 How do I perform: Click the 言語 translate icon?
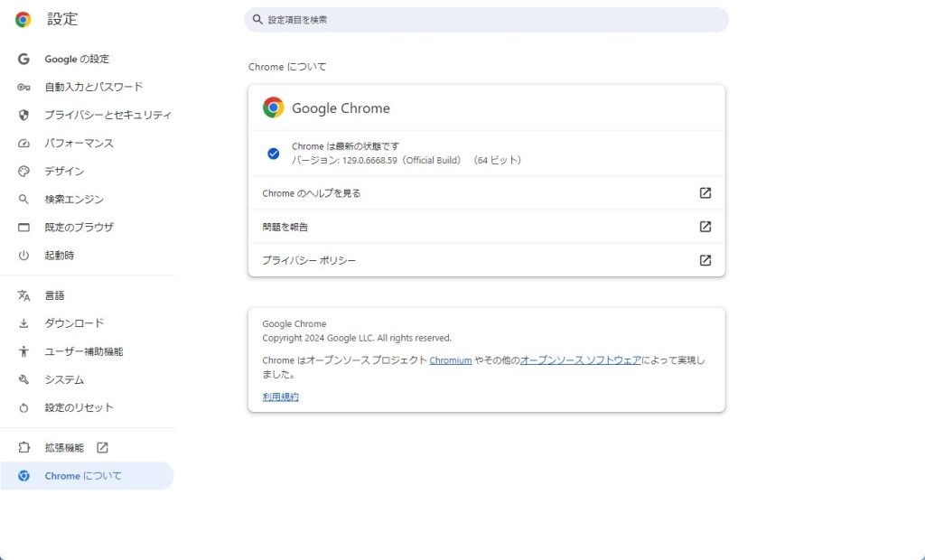24,295
